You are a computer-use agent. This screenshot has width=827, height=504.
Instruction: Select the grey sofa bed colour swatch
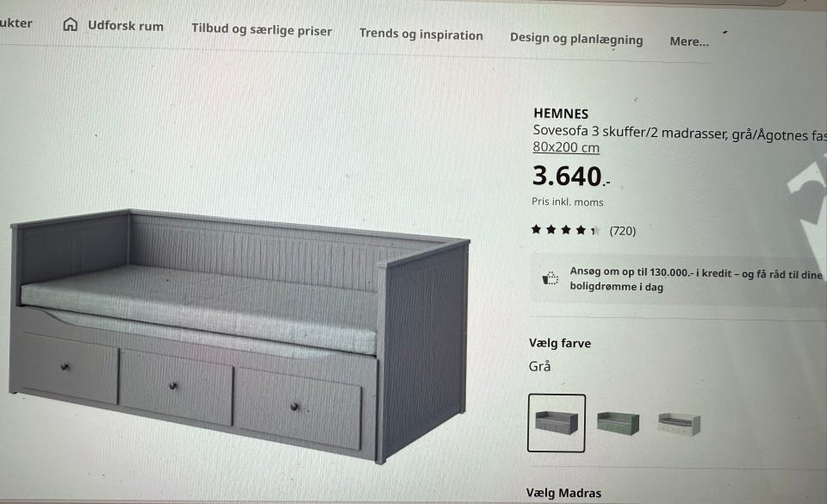click(x=557, y=423)
